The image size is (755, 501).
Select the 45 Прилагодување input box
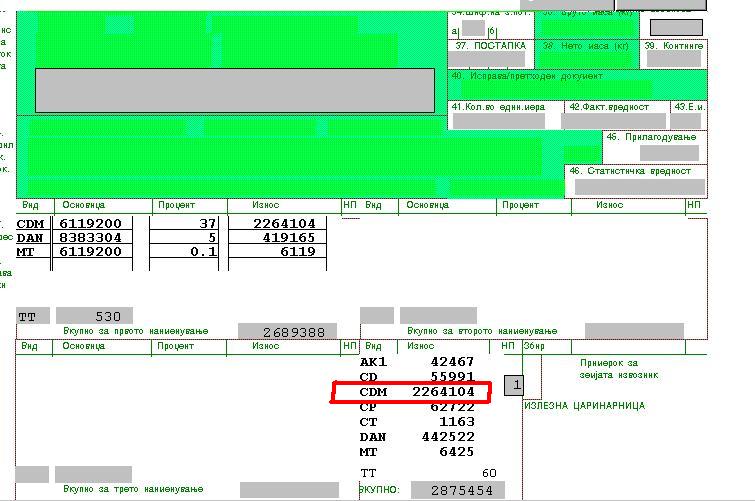coord(668,153)
